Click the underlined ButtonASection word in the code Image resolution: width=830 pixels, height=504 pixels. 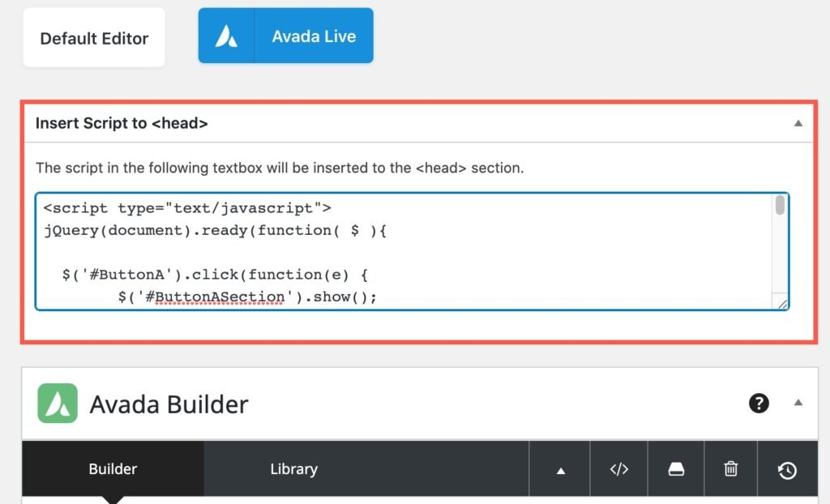coord(219,297)
